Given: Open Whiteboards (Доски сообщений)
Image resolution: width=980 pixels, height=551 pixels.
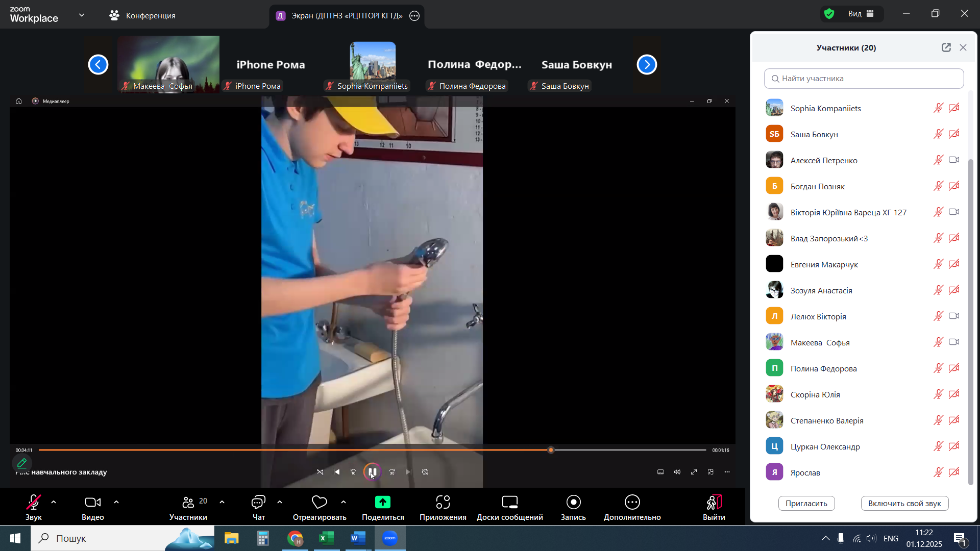Looking at the screenshot, I should click(509, 503).
